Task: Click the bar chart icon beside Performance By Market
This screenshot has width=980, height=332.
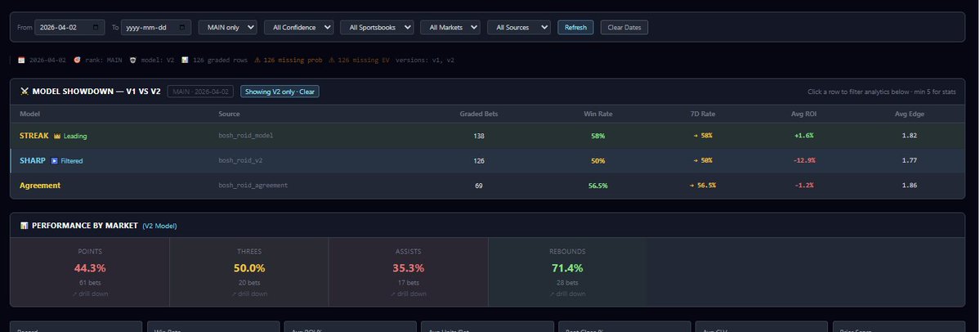Action: click(x=25, y=226)
